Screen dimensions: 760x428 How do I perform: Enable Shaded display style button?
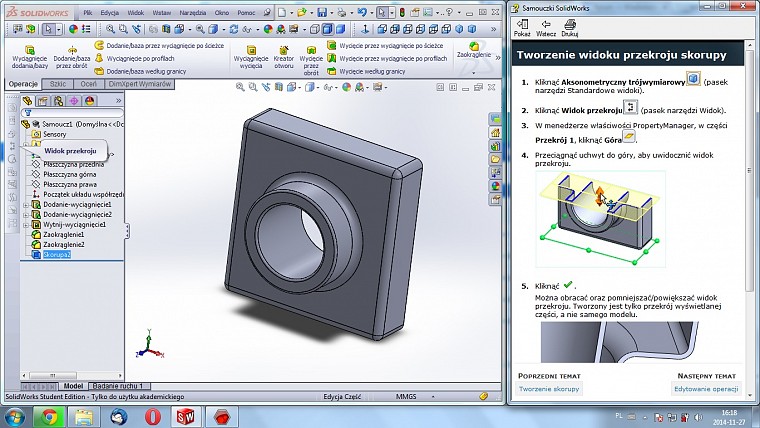[341, 30]
